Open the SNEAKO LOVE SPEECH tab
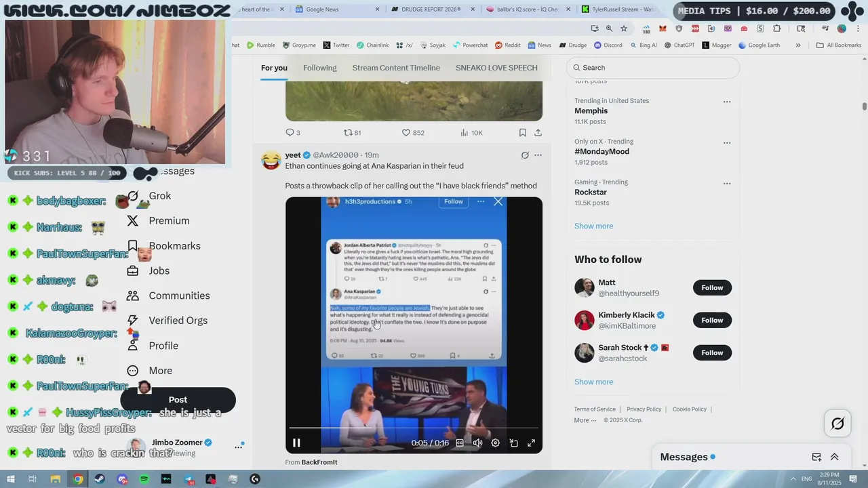This screenshot has height=488, width=868. (496, 68)
